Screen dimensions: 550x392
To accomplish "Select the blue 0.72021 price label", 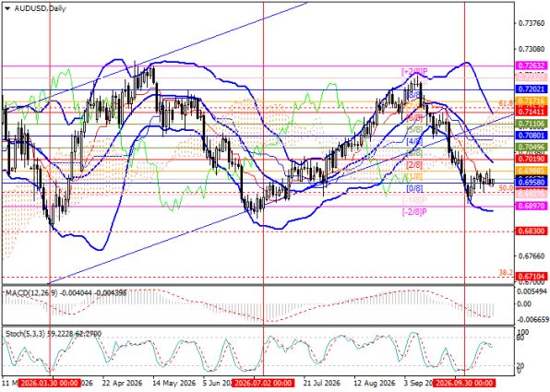I will click(x=532, y=89).
